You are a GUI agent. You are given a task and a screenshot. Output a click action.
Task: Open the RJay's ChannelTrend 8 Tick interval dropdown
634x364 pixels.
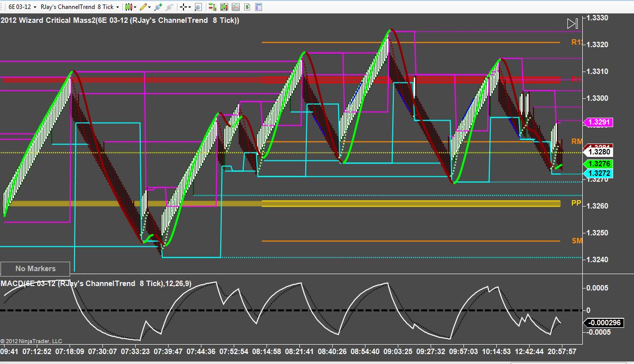tap(80, 7)
